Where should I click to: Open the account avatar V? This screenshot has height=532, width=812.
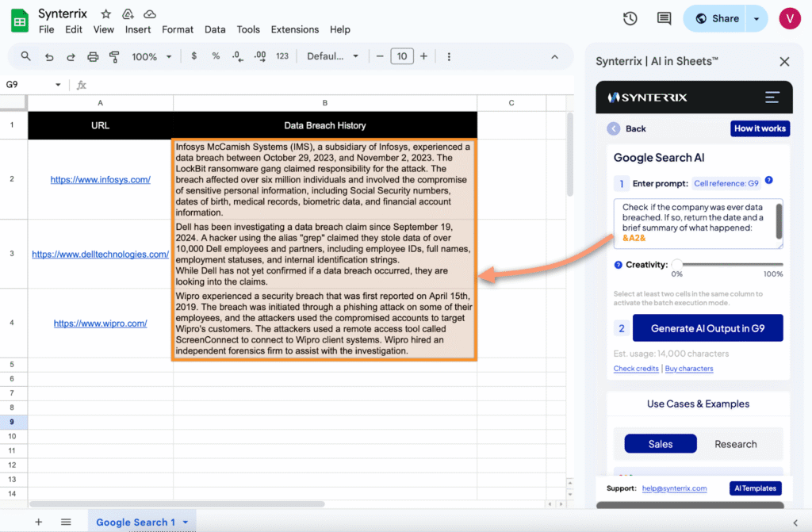790,19
